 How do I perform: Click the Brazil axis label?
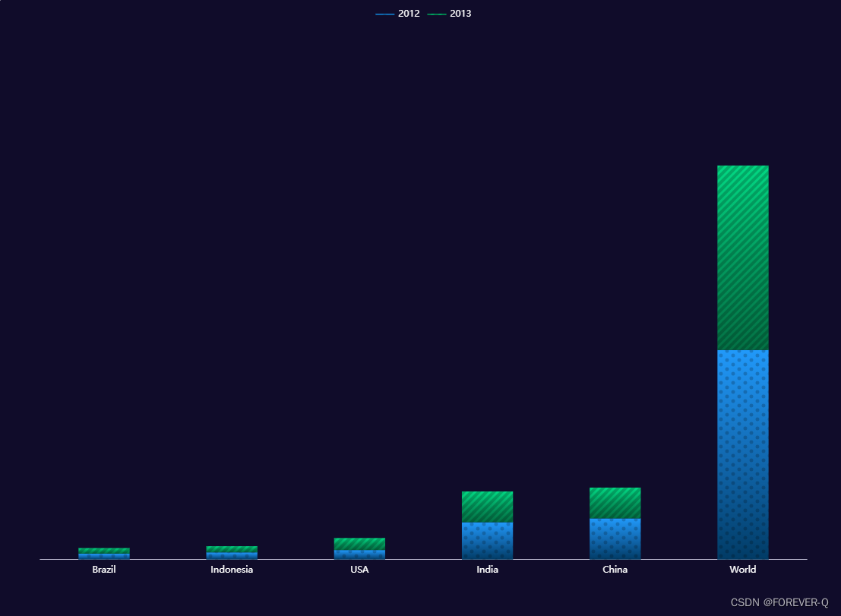pos(103,569)
